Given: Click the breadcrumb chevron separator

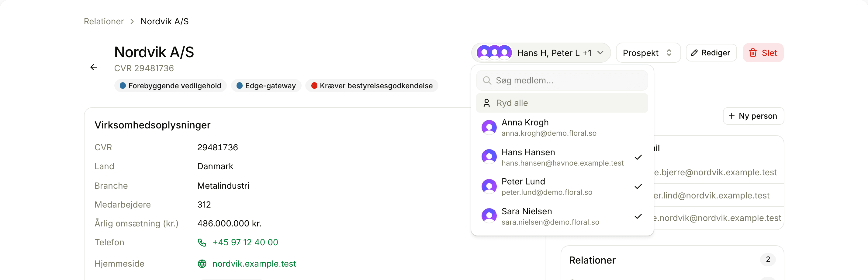Looking at the screenshot, I should (x=132, y=22).
